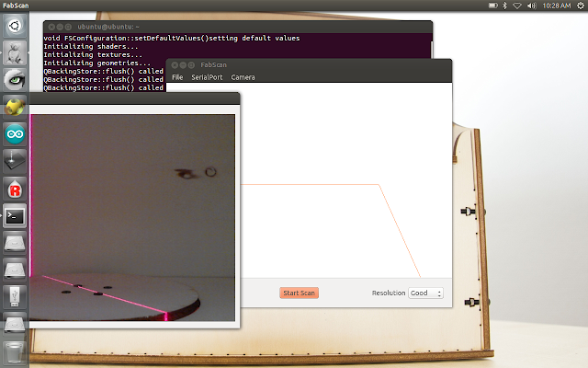Open the disk drive below USB icon
Image resolution: width=588 pixels, height=368 pixels.
pyautogui.click(x=15, y=324)
